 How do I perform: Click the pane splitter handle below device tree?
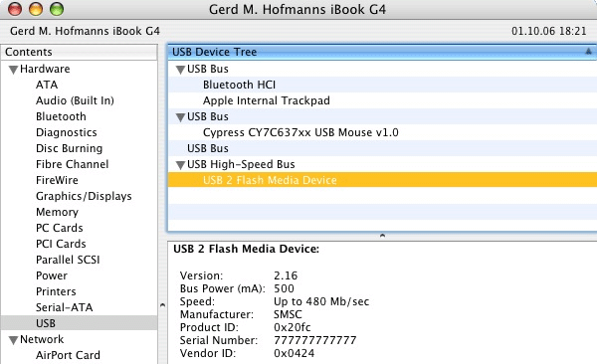(382, 236)
